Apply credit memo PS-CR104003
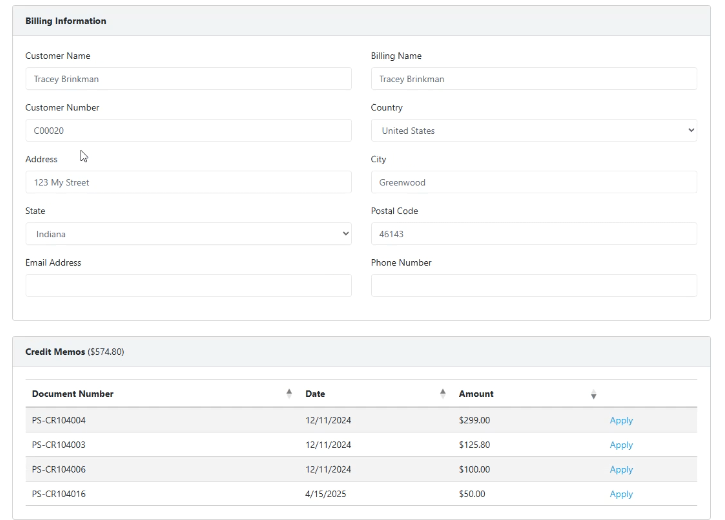 click(x=621, y=445)
